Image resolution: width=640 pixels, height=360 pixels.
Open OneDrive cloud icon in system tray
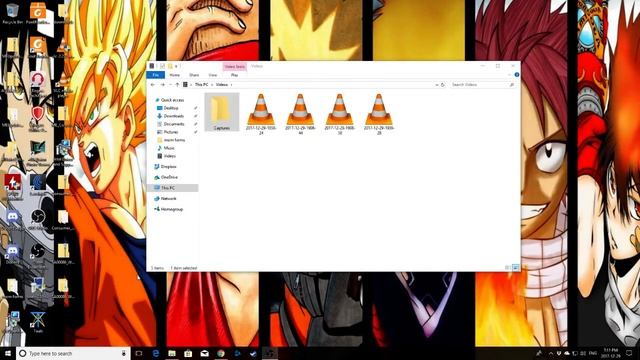point(567,353)
